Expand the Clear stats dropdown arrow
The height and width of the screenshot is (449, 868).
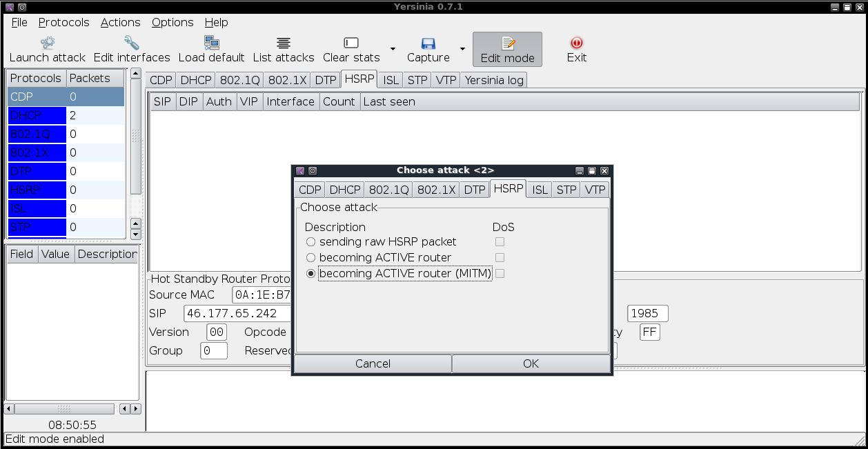[x=393, y=49]
